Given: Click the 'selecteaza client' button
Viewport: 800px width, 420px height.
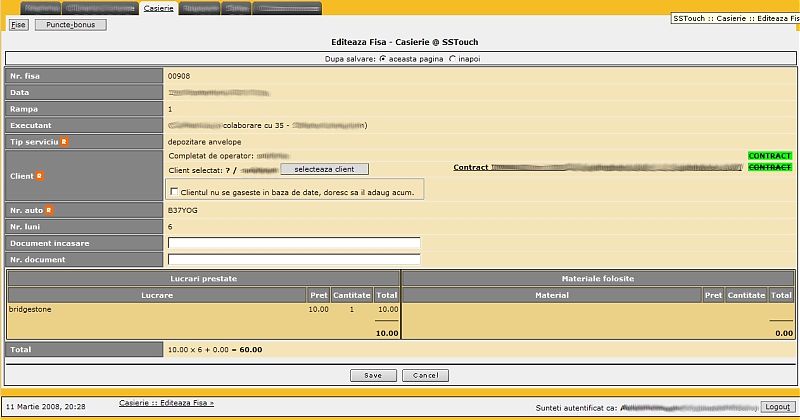Looking at the screenshot, I should click(x=324, y=169).
